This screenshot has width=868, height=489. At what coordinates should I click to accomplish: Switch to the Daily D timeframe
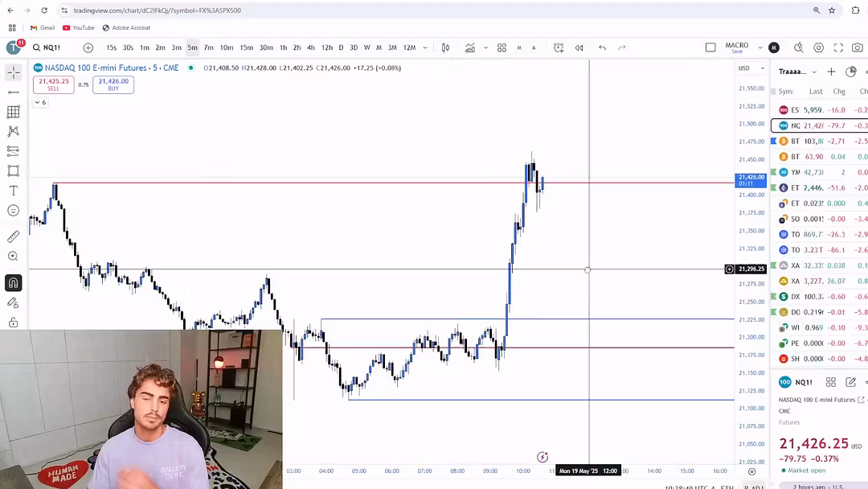point(340,47)
